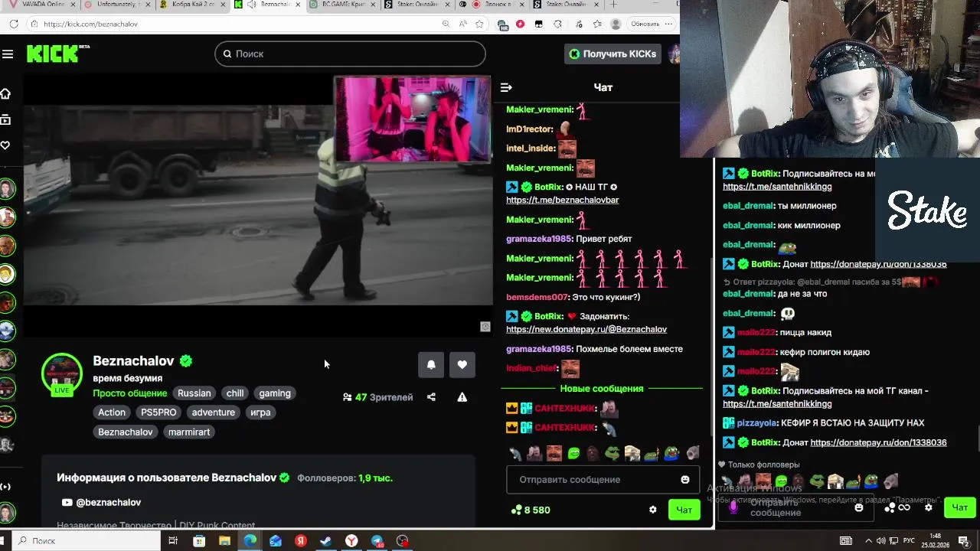Click the green Чат button in left chat
Viewport: 980px width, 551px height.
[684, 510]
